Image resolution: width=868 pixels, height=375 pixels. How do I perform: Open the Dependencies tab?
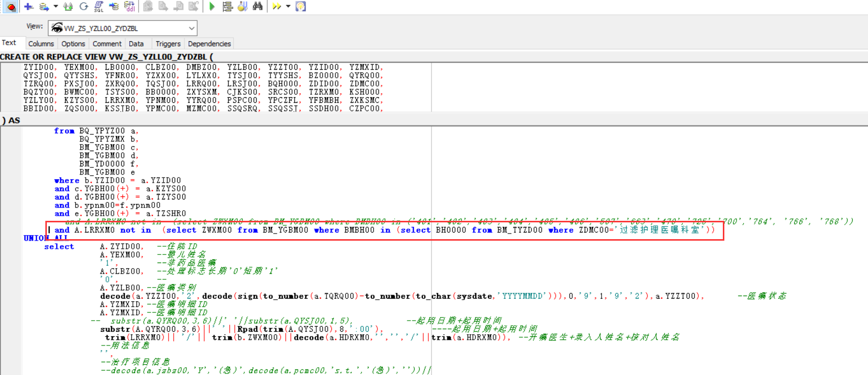pyautogui.click(x=209, y=44)
